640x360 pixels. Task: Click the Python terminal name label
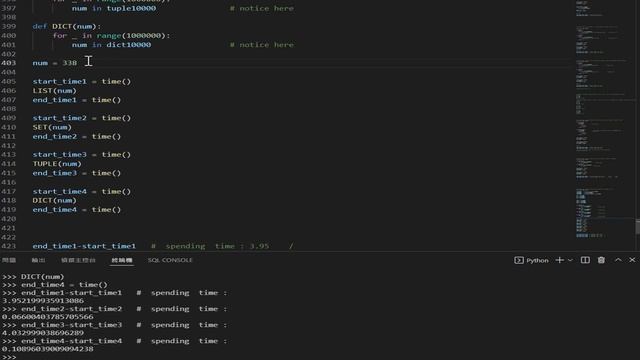pos(537,260)
